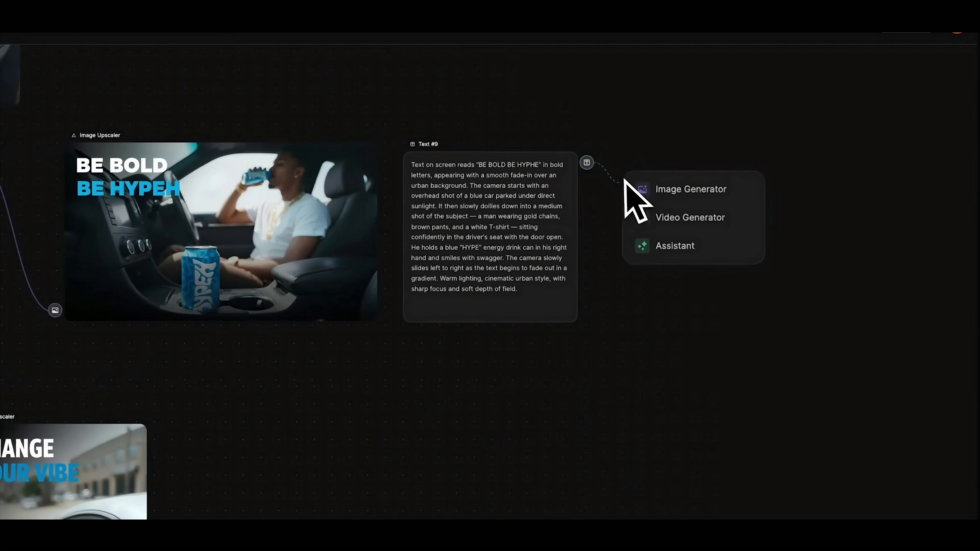Image resolution: width=980 pixels, height=551 pixels.
Task: Pick Assistant from the node menu
Action: [x=693, y=246]
